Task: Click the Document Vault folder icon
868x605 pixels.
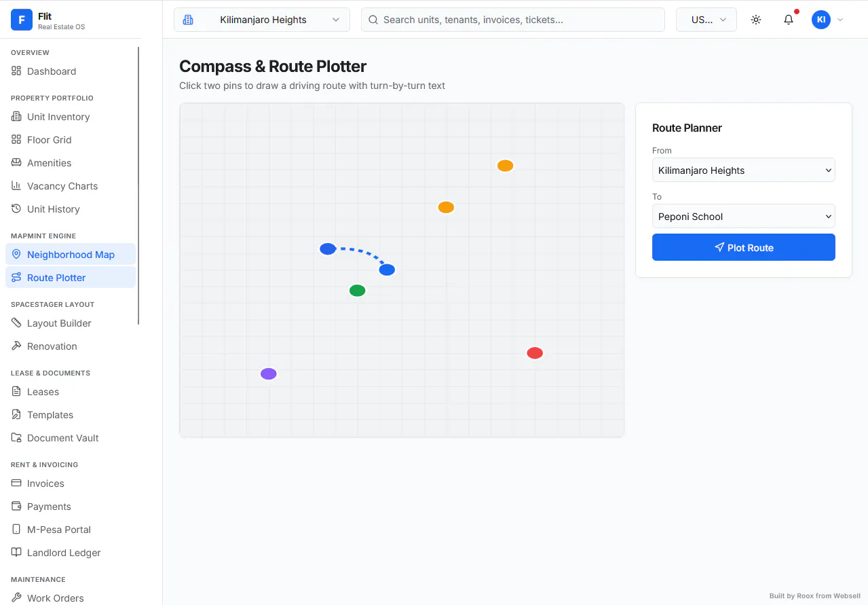Action: (x=16, y=438)
